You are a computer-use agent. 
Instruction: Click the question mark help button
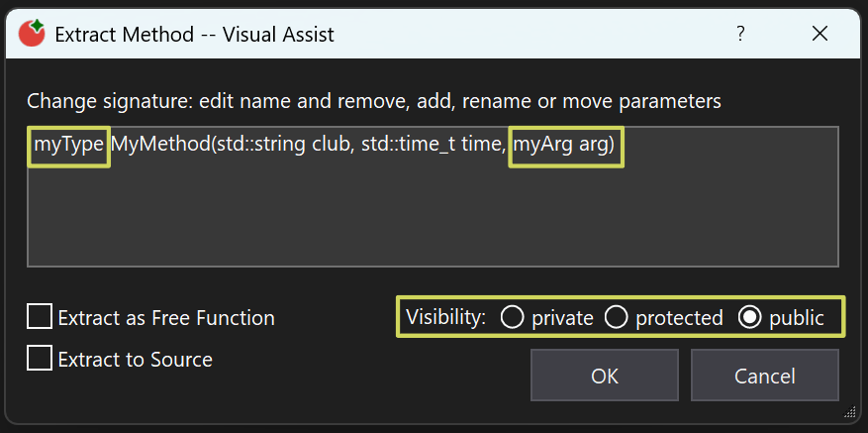click(x=740, y=34)
